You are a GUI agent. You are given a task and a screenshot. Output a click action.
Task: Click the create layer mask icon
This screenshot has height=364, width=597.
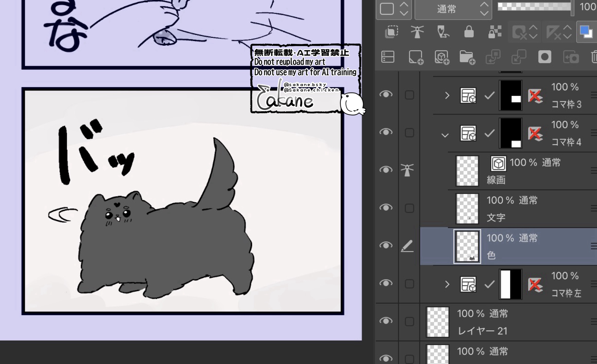point(544,57)
